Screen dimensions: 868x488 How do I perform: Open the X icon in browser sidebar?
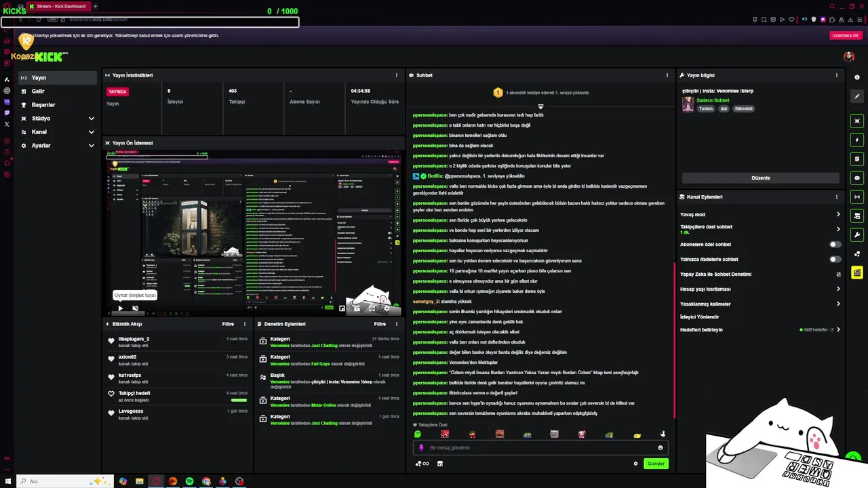click(7, 125)
